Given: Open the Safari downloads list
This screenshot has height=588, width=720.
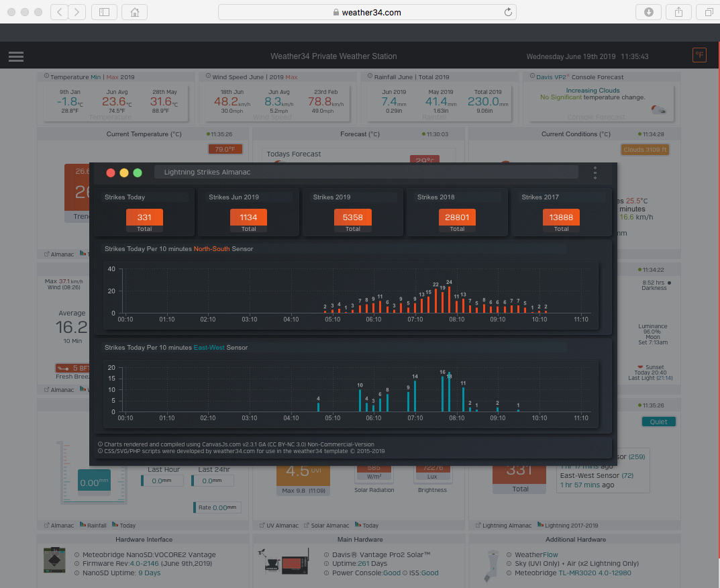Looking at the screenshot, I should (648, 12).
